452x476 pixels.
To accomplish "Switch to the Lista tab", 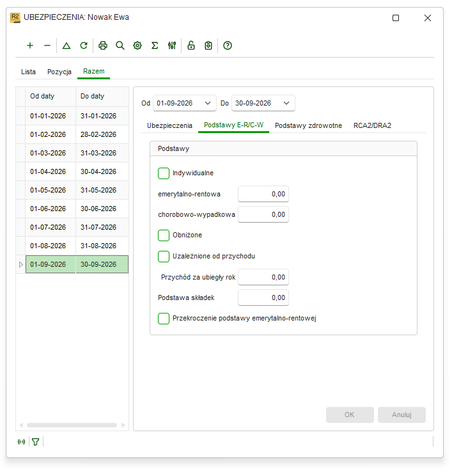I will pos(28,72).
